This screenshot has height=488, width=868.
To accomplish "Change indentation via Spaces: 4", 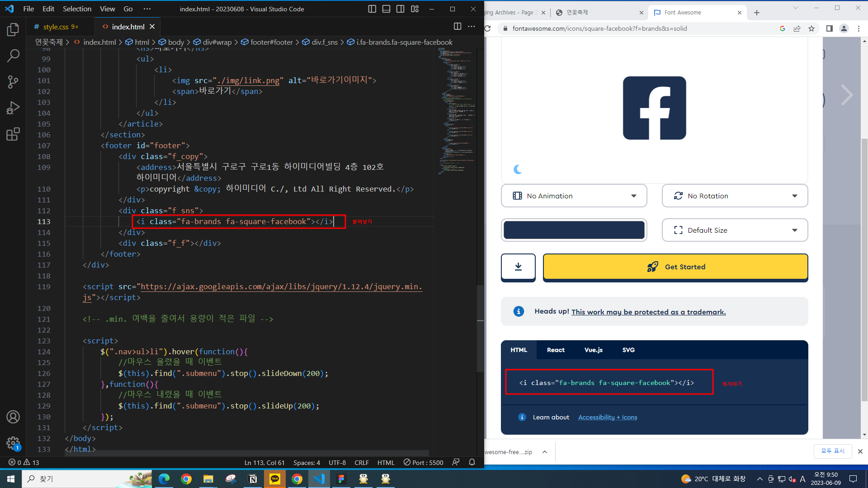I will (307, 462).
